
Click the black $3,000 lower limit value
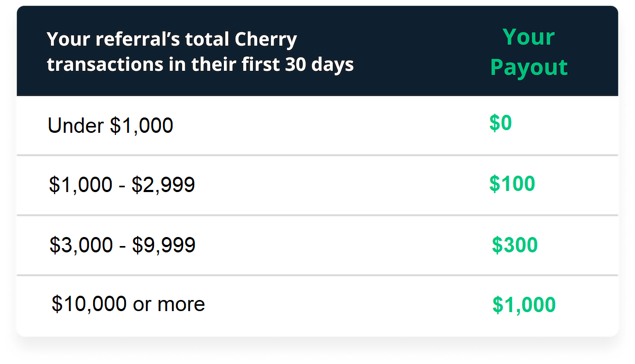pos(81,245)
